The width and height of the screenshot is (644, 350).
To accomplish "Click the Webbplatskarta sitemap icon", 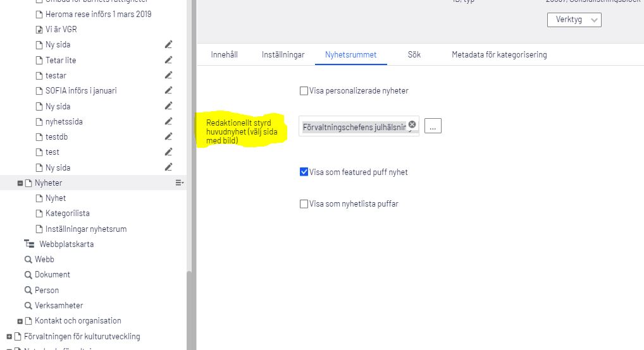I will 29,244.
